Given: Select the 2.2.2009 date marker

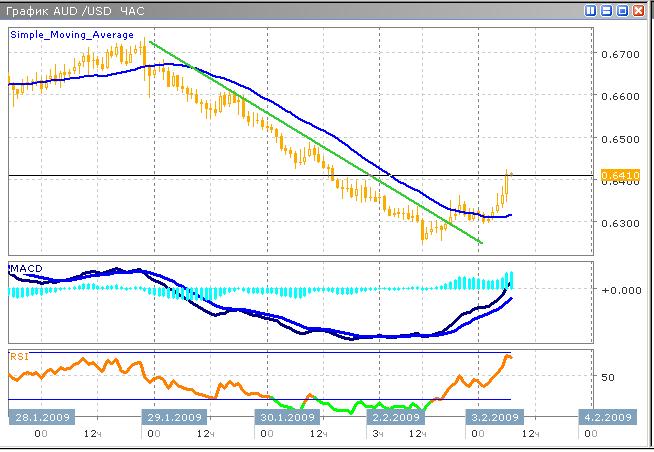Looking at the screenshot, I should [x=397, y=417].
